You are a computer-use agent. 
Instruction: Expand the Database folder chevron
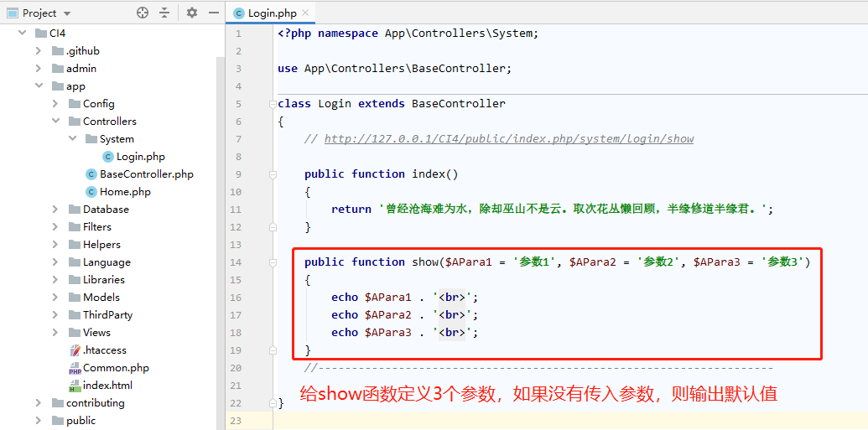click(56, 210)
